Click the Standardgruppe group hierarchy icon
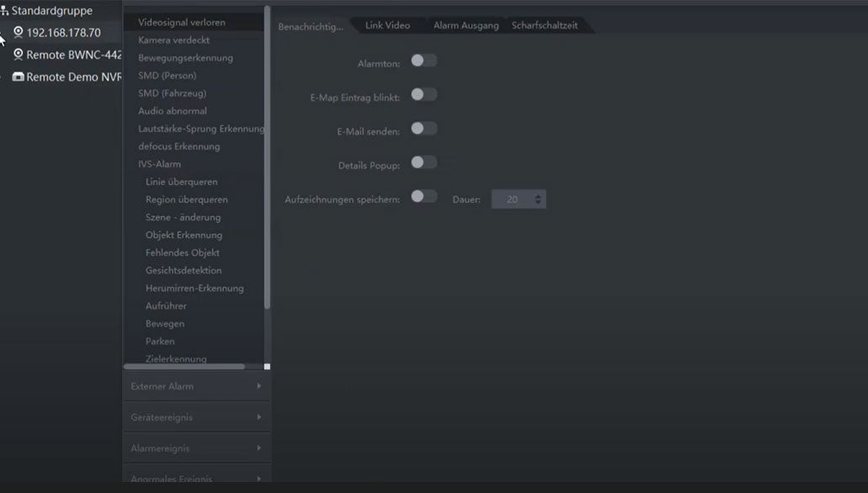This screenshot has width=868, height=493. pos(5,11)
